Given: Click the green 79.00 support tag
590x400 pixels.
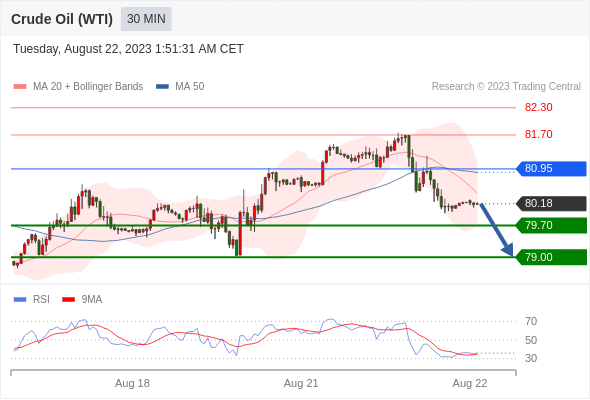Looking at the screenshot, I should 551,257.
